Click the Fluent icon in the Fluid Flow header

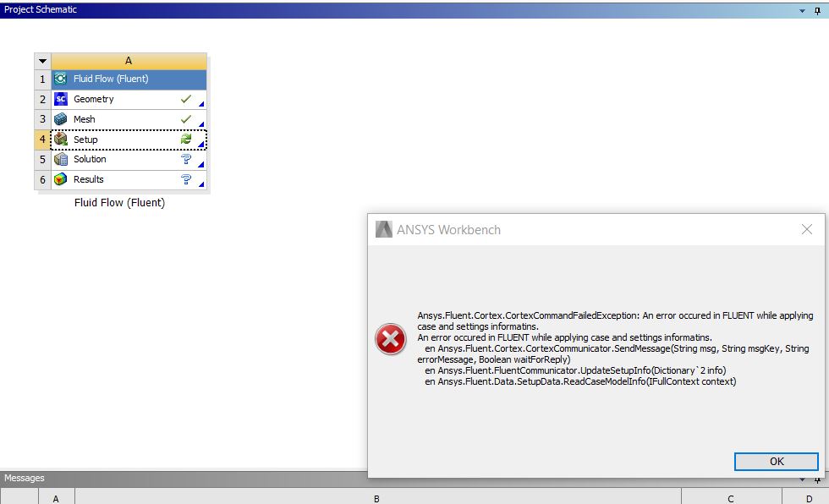coord(61,79)
